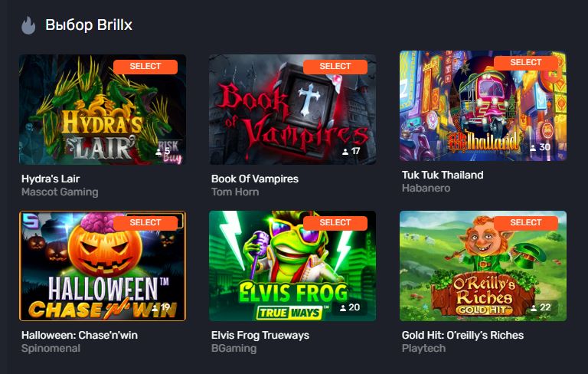Click SELECT badge on Hydra's Lair
The image size is (588, 374).
coord(145,67)
